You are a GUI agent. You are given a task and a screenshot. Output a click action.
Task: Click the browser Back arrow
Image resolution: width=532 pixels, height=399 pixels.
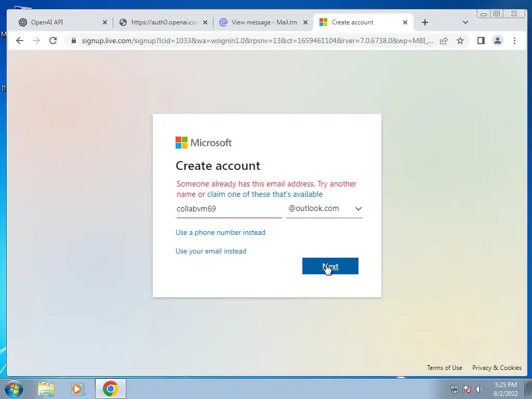click(20, 41)
